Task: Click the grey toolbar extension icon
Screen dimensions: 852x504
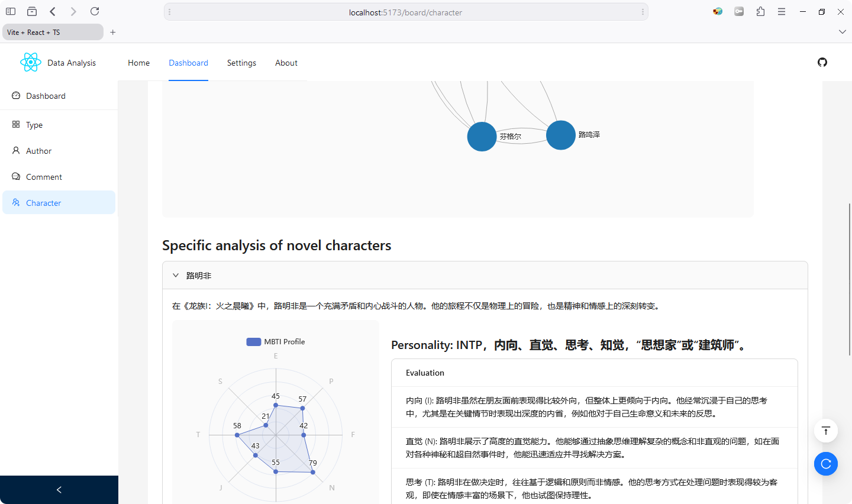Action: pyautogui.click(x=739, y=11)
